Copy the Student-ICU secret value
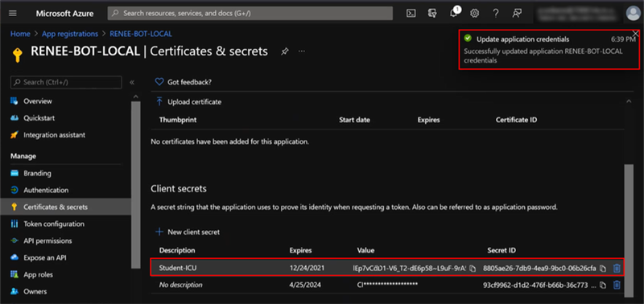Screen dimensions: 644x304 (473, 269)
